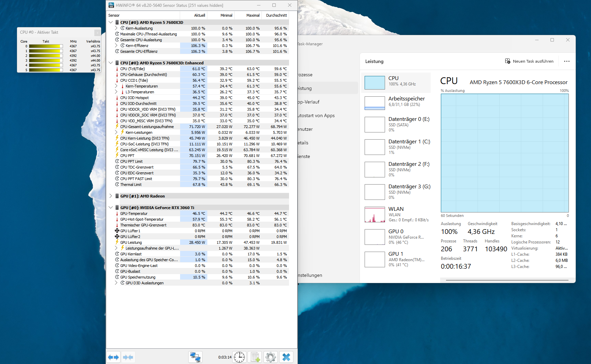Open the network computers icon in HWiNFO toolbar
591x364 pixels.
coord(195,357)
